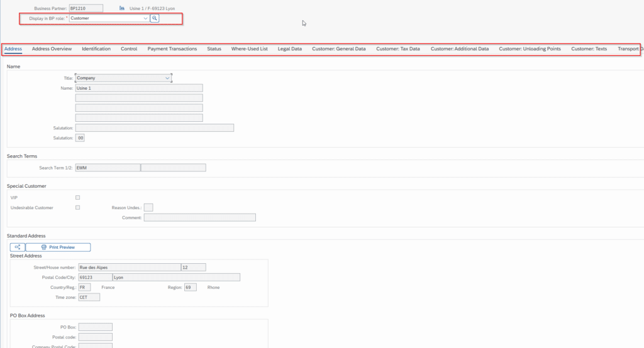Click the third name line field
The height and width of the screenshot is (348, 644).
tap(139, 108)
